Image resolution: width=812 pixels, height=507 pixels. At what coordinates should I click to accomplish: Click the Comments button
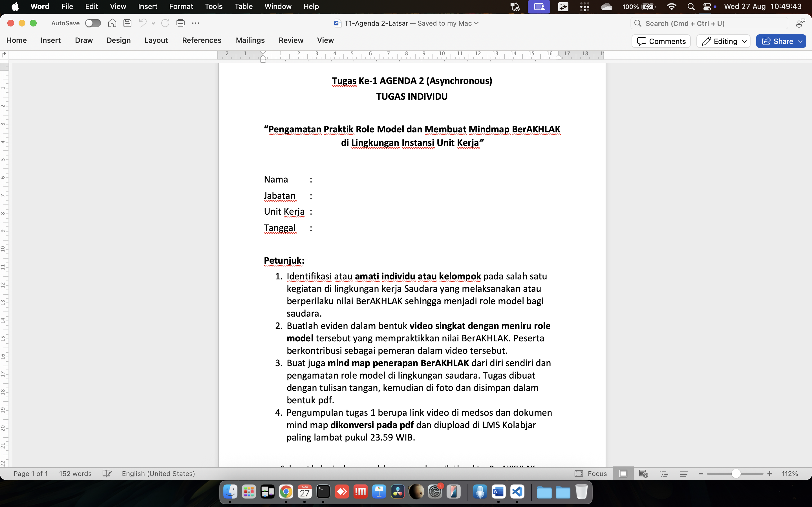pos(661,41)
